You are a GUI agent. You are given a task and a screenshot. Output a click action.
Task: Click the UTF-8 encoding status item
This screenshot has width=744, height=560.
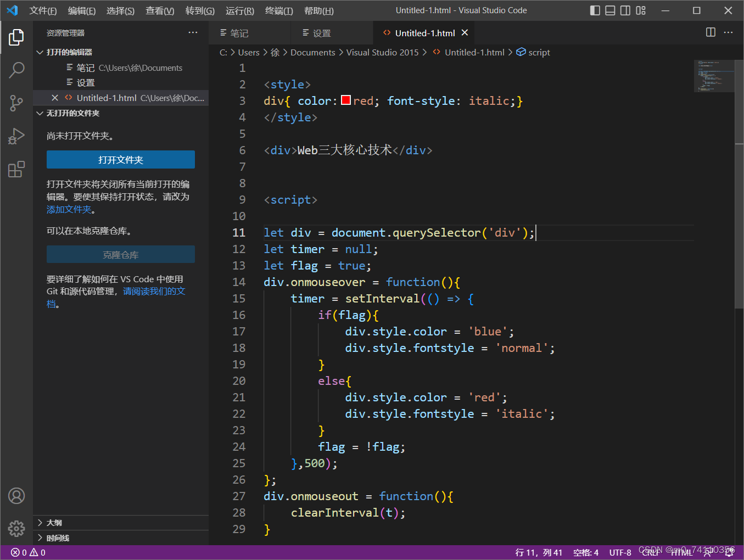pos(620,552)
